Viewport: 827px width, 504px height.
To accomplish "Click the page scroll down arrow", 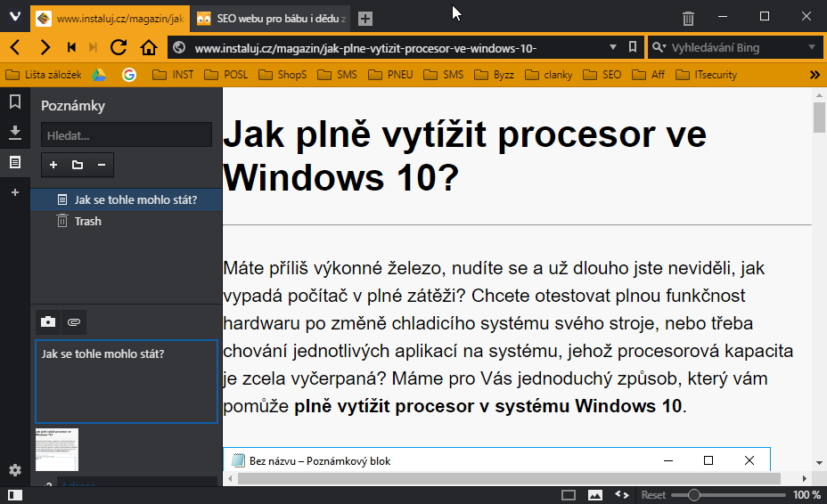I will coord(819,463).
